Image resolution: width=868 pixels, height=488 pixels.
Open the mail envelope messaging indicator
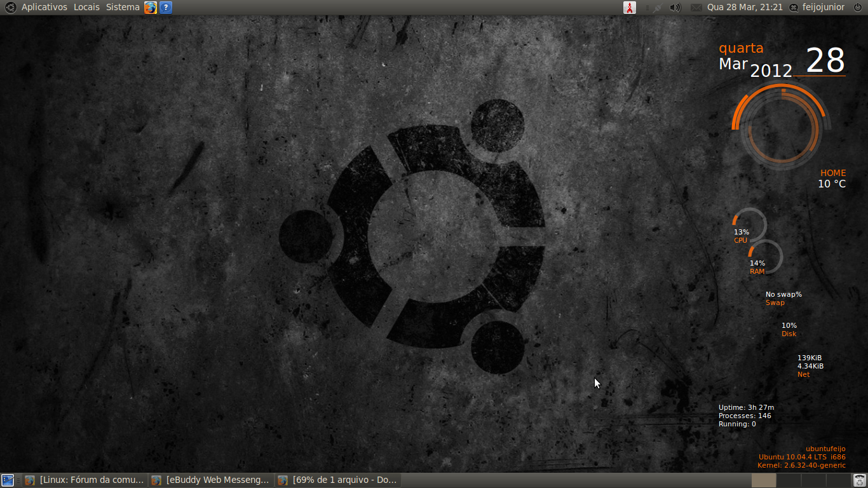(696, 8)
